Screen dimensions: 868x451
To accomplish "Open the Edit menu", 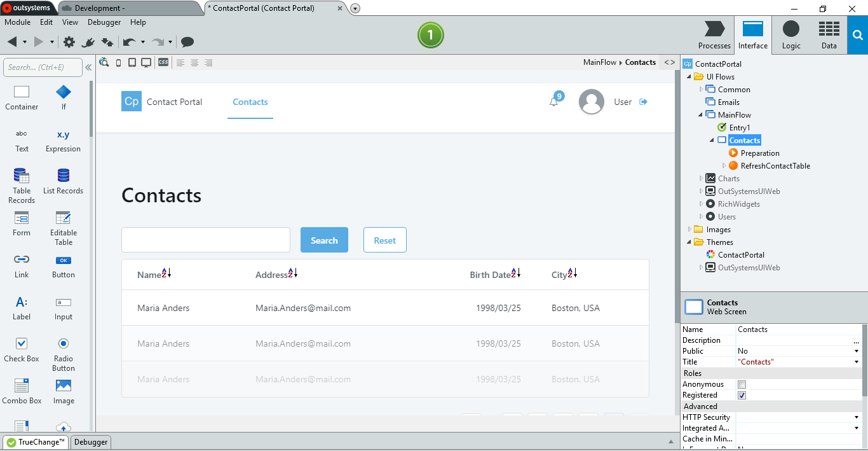I will pos(46,22).
